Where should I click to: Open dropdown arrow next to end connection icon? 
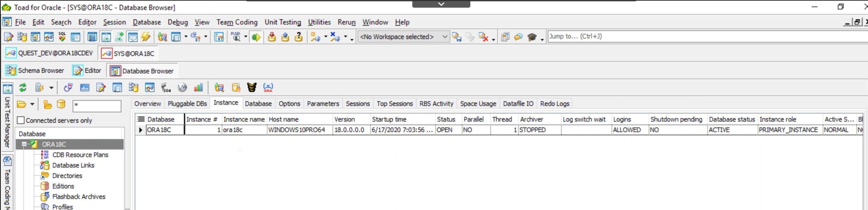[346, 36]
